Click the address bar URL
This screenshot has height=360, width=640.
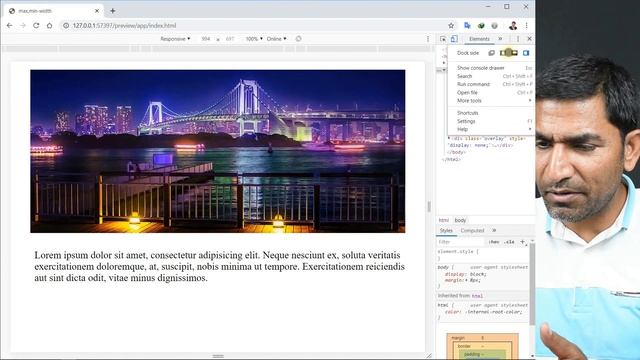coord(124,25)
